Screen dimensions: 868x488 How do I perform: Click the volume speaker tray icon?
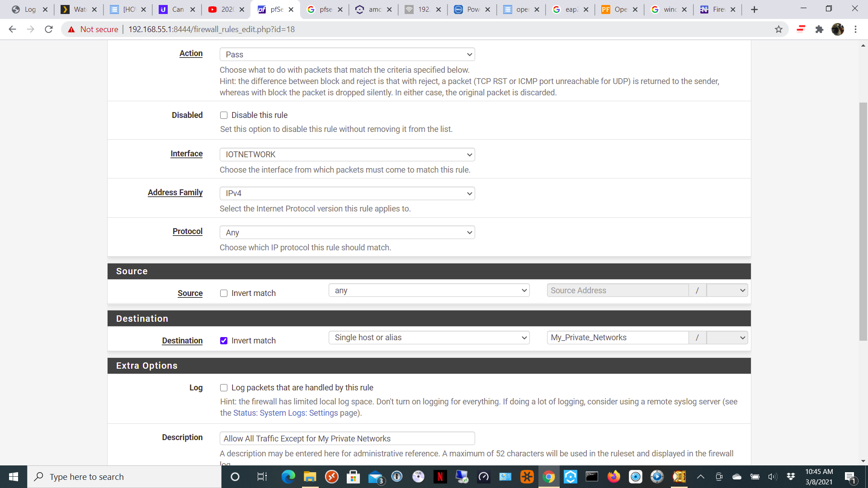772,477
